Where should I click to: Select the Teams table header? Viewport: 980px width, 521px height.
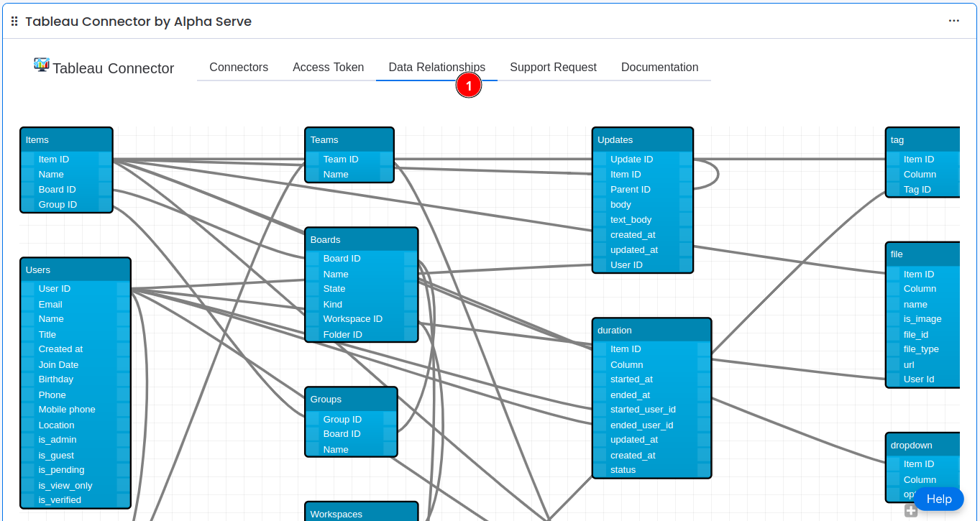[x=349, y=140]
